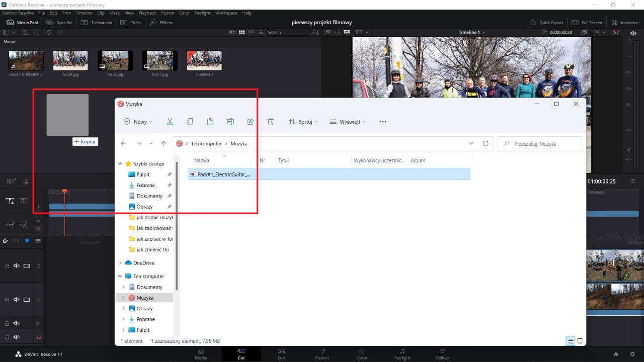Mute audio track A1
The image size is (644, 362).
17,323
